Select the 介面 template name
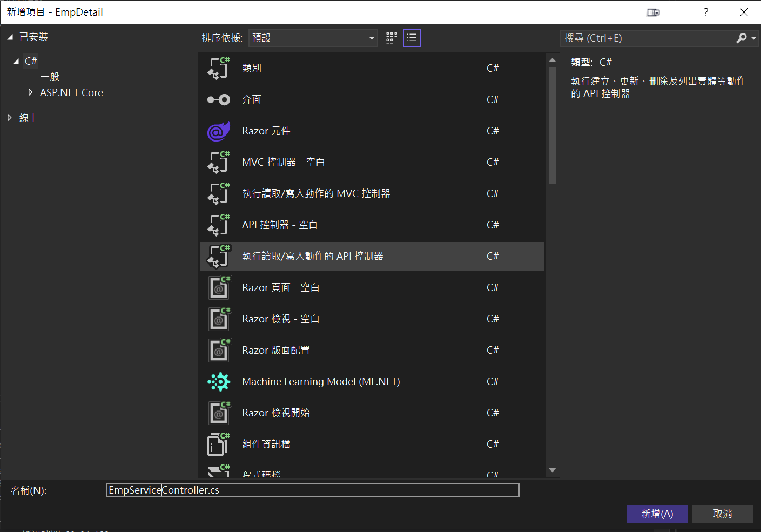Viewport: 761px width, 532px height. (252, 99)
